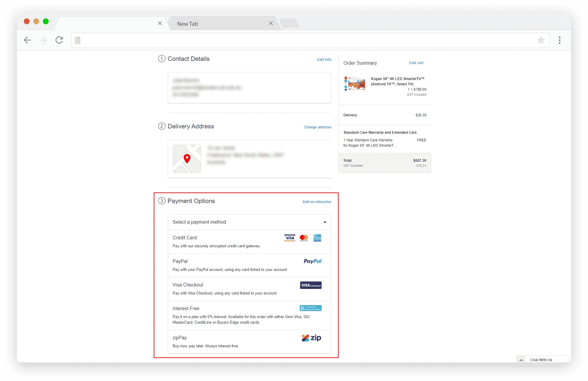Click the Edit cart link
This screenshot has height=381, width=588.
[416, 63]
